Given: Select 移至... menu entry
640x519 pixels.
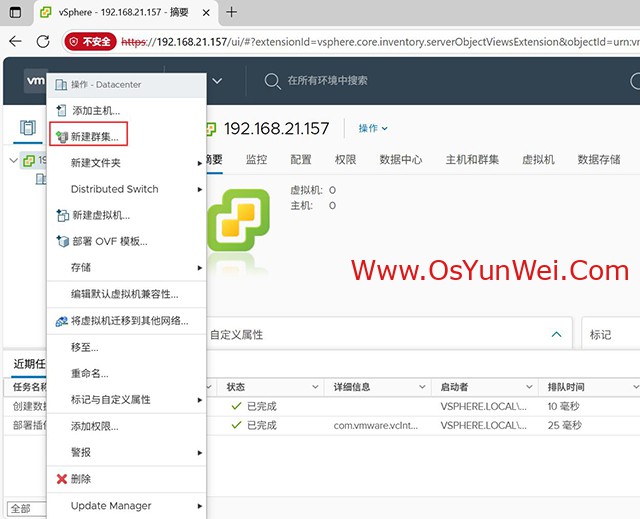Looking at the screenshot, I should 84,347.
